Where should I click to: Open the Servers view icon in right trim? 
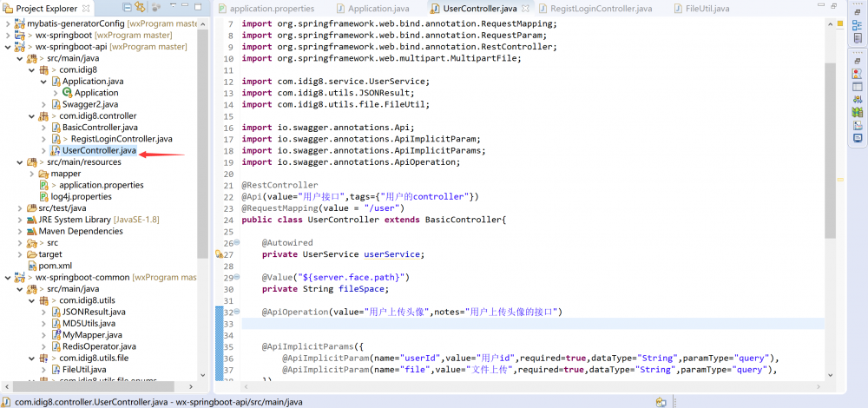click(857, 99)
